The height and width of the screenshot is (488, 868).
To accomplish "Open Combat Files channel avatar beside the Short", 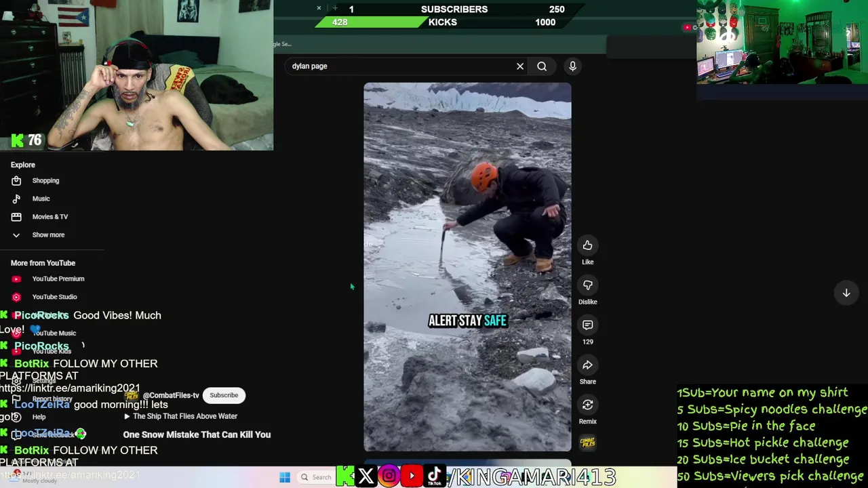I will pyautogui.click(x=588, y=443).
